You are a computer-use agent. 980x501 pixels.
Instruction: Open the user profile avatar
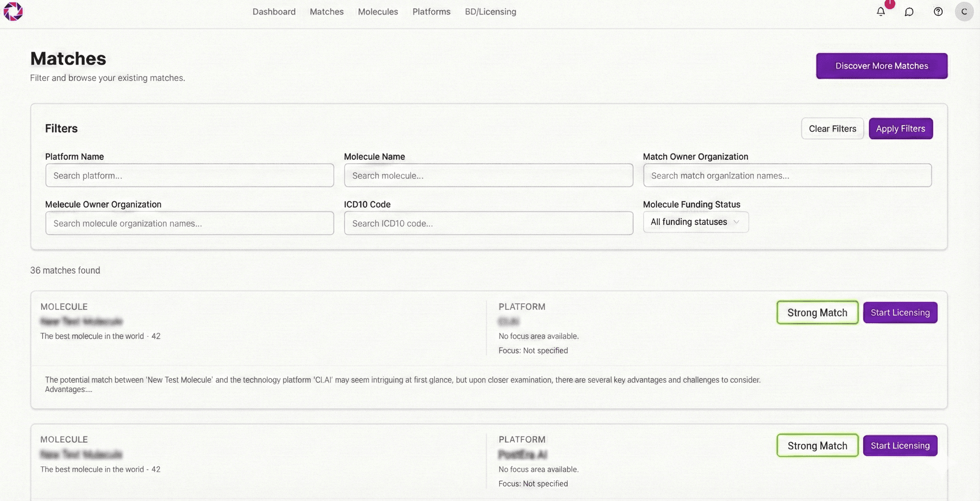(965, 11)
